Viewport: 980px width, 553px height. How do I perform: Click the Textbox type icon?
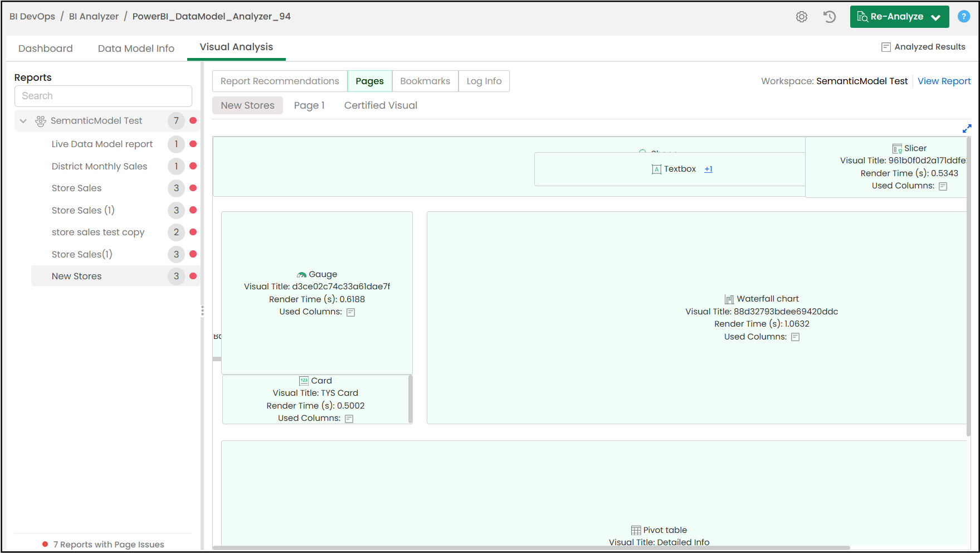(x=656, y=169)
